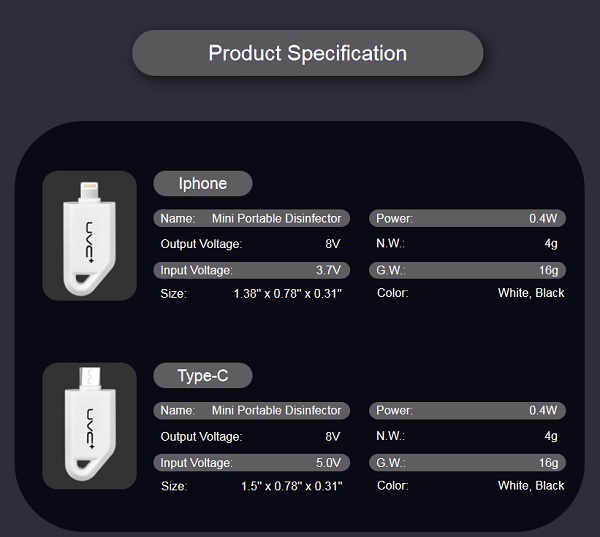The image size is (600, 537).
Task: Click the Product Specification heading banner
Action: click(308, 53)
